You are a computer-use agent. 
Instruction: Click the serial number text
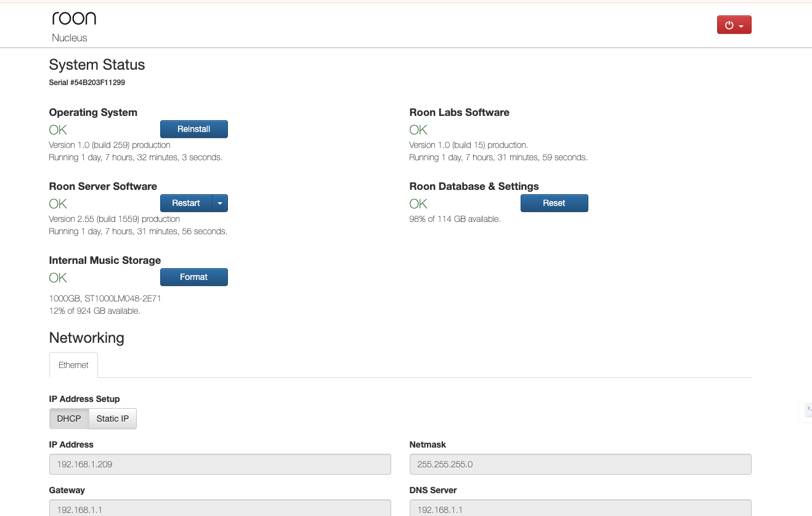click(87, 82)
